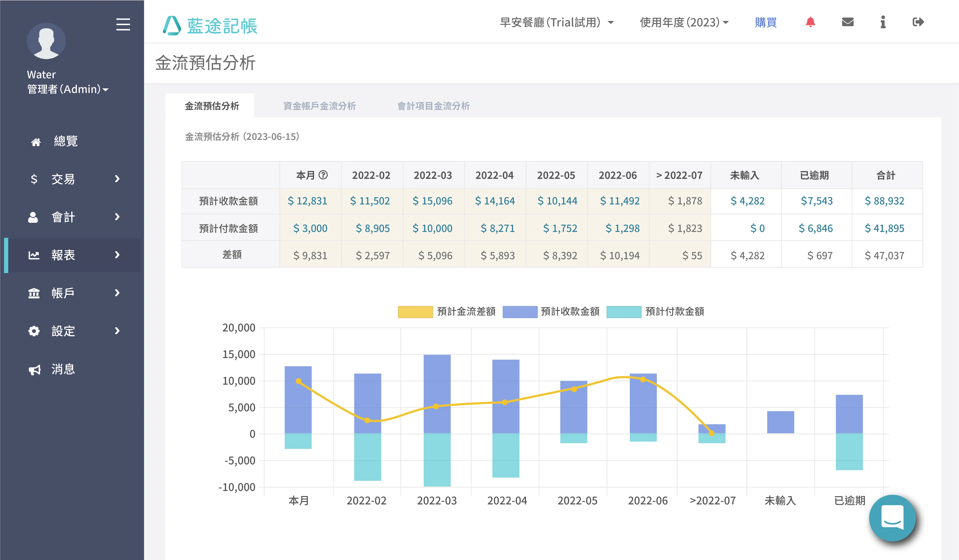
Task: Open the chat support bubble
Action: coord(892,518)
